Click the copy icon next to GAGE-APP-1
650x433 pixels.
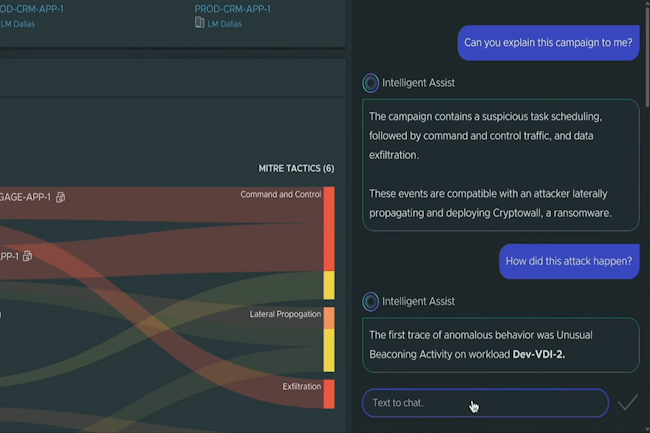click(x=61, y=198)
